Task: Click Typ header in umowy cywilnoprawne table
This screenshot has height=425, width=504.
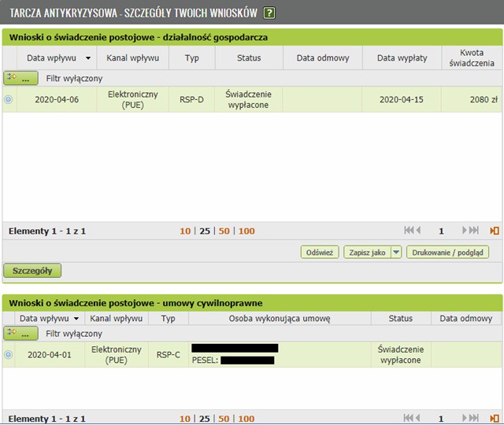Action: 168,318
